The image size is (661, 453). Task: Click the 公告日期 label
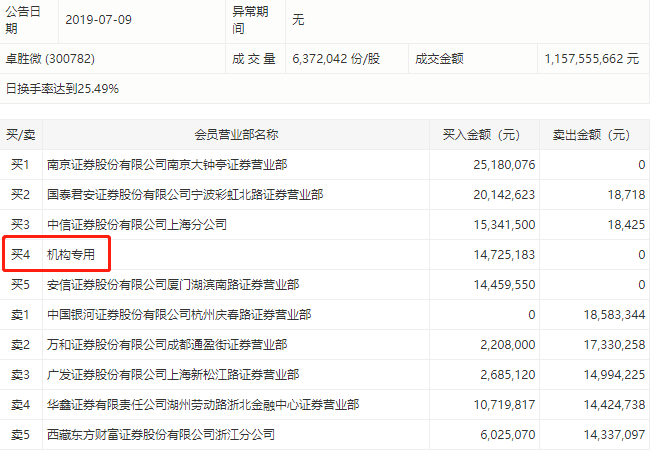[x=23, y=20]
